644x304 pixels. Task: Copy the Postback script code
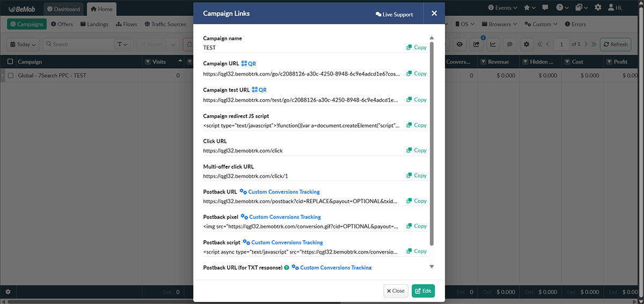[x=416, y=251]
